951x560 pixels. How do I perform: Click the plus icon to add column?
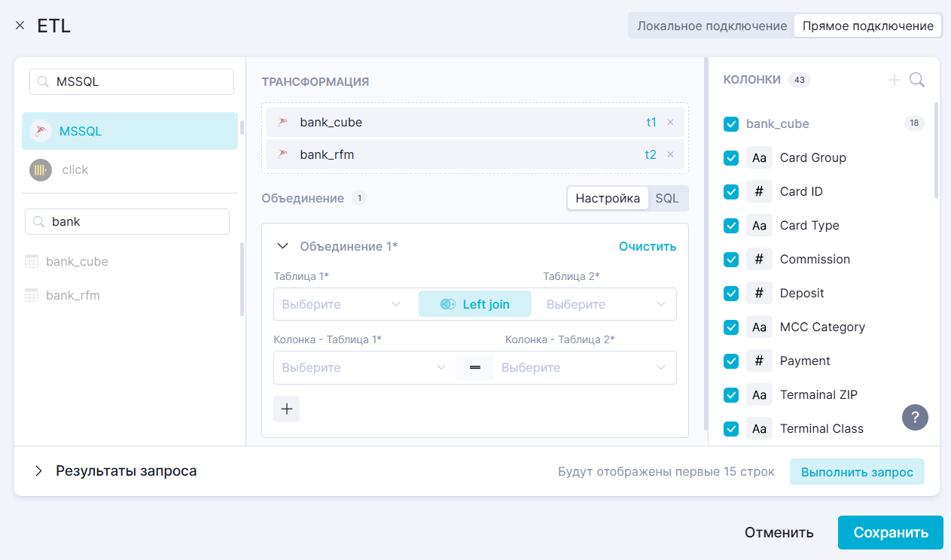click(x=894, y=80)
